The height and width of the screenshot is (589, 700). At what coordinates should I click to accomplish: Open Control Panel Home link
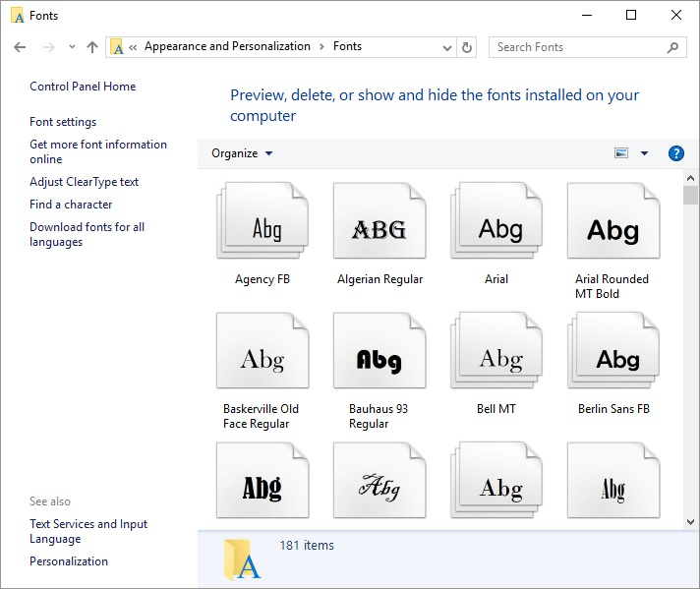tap(83, 87)
